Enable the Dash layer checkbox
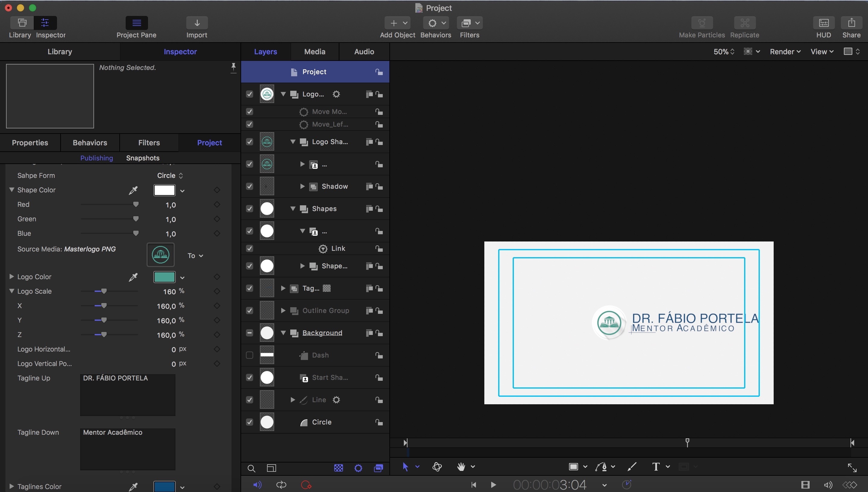This screenshot has width=868, height=492. (249, 355)
